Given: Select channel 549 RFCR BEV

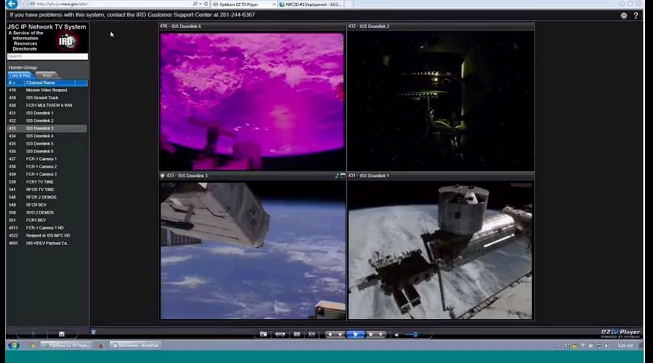Looking at the screenshot, I should click(47, 205).
